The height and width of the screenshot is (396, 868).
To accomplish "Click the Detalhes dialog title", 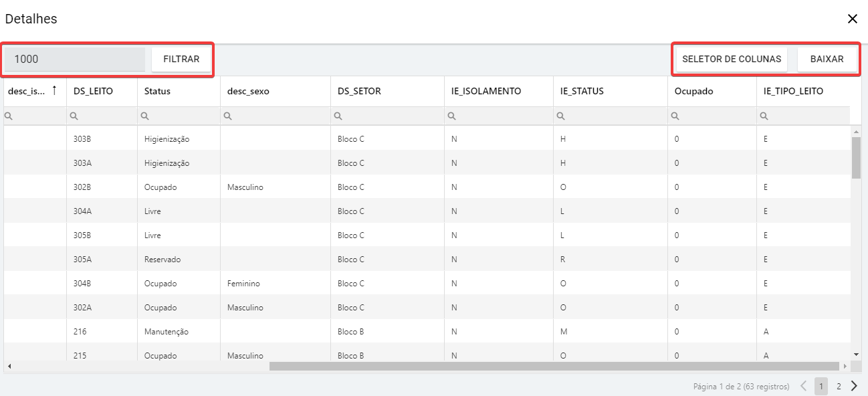I will tap(31, 19).
